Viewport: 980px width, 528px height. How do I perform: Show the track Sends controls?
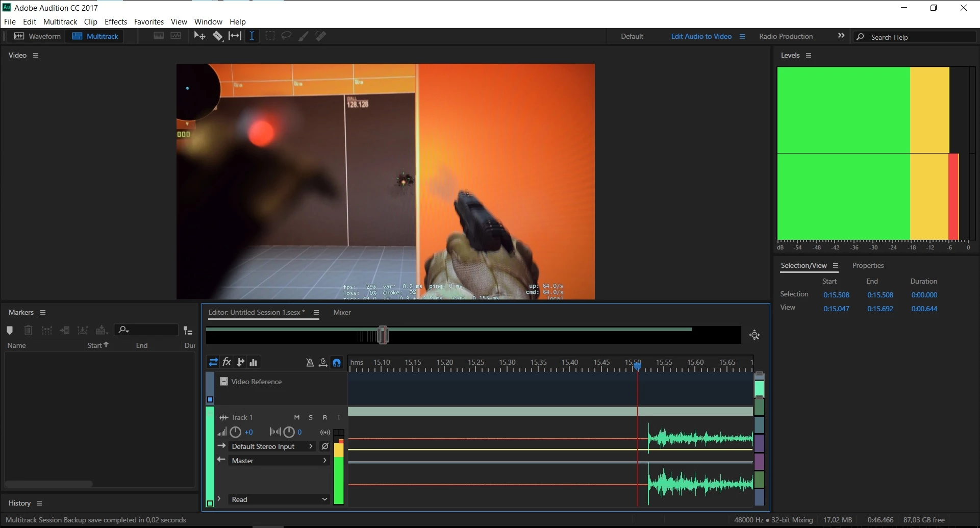(240, 362)
